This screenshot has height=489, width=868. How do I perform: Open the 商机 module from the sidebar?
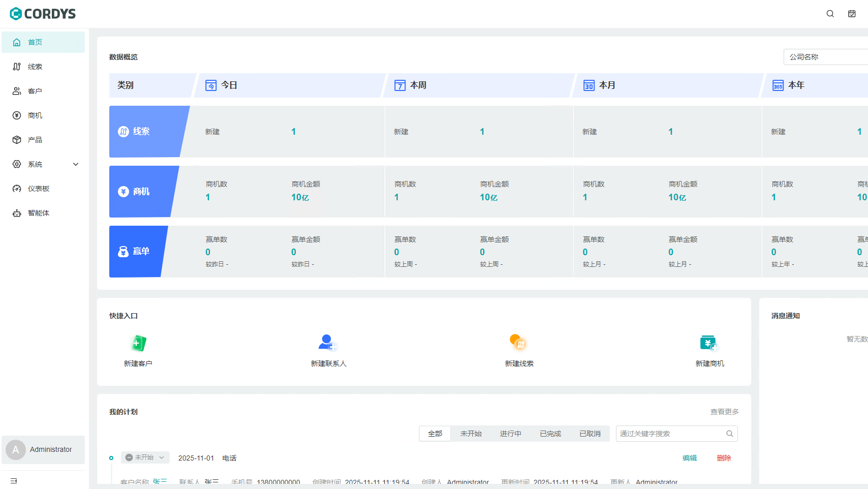pyautogui.click(x=35, y=115)
